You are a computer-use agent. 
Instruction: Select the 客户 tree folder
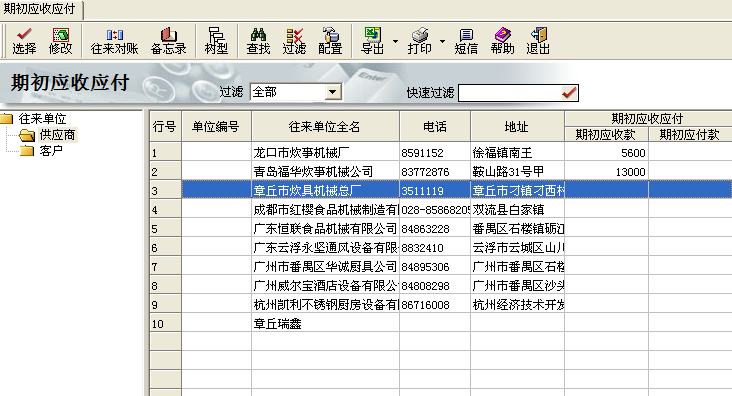pos(51,151)
